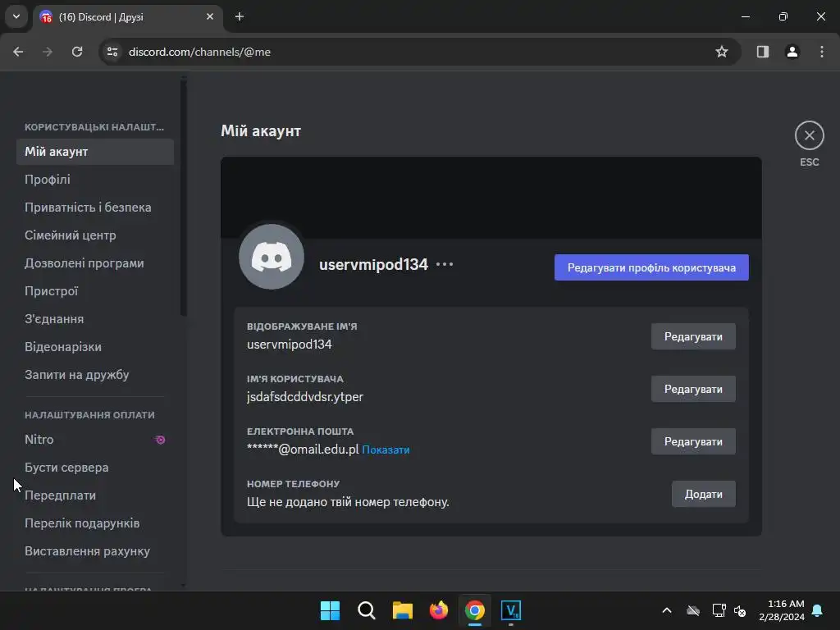Image resolution: width=840 pixels, height=630 pixels.
Task: Open Приватність і безпека settings
Action: (x=95, y=208)
